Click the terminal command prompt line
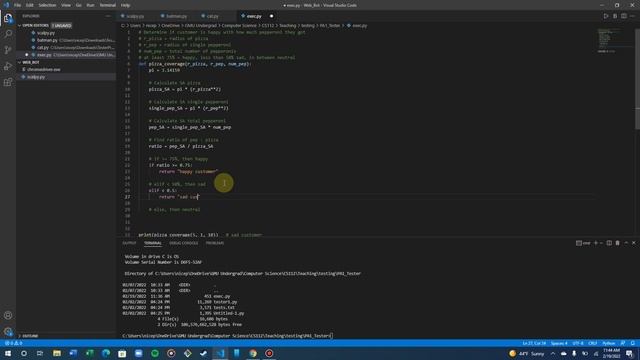 (x=227, y=336)
